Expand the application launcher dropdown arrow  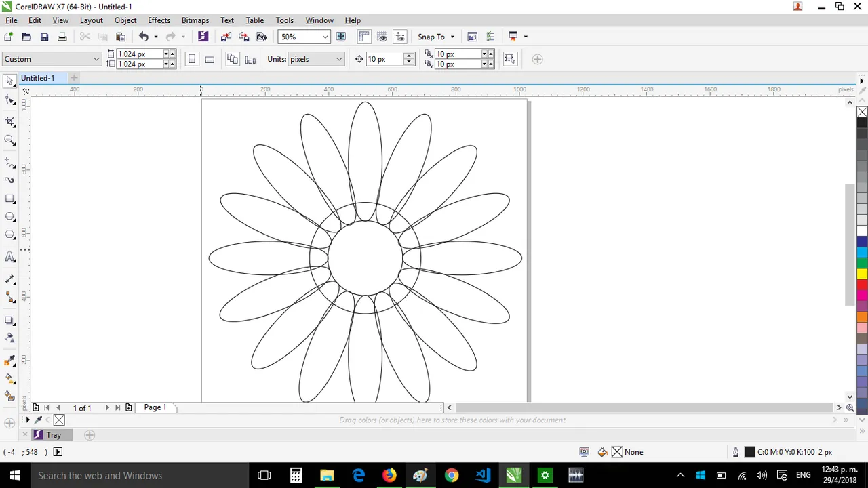(525, 37)
